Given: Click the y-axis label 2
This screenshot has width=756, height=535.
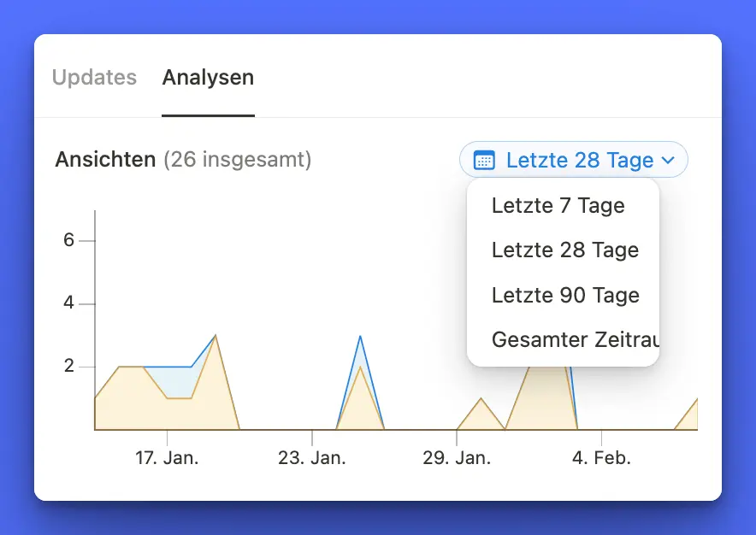Looking at the screenshot, I should coord(69,367).
